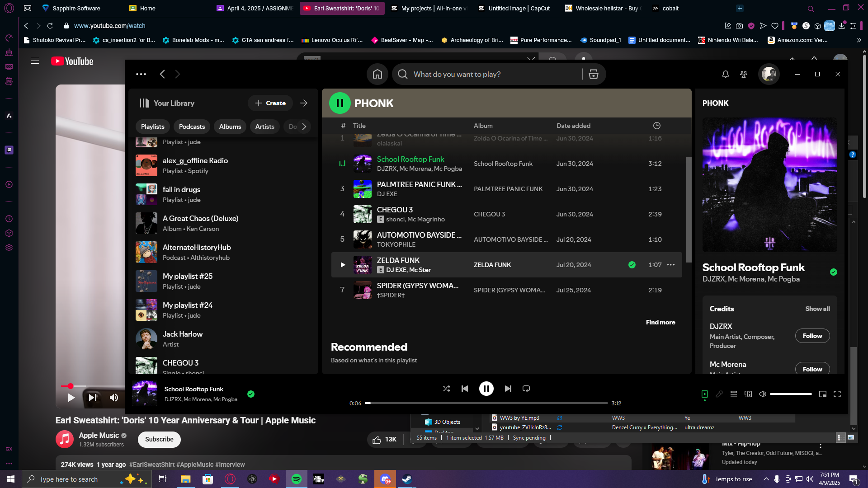Open the Find more link below the tracklist
The height and width of the screenshot is (488, 868).
660,322
